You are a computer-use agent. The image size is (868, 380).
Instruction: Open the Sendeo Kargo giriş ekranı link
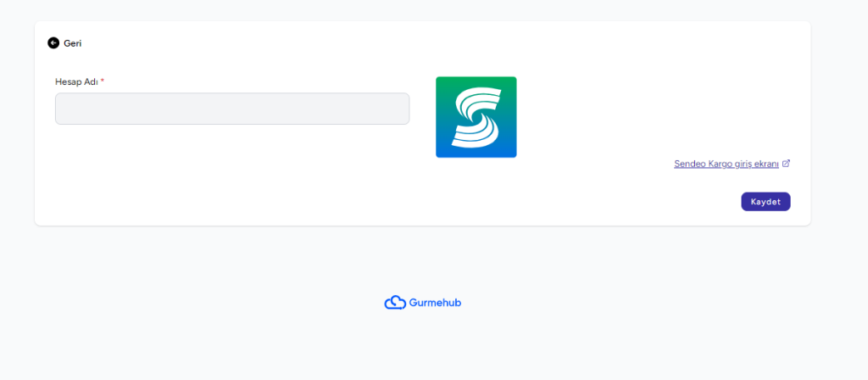(x=726, y=164)
